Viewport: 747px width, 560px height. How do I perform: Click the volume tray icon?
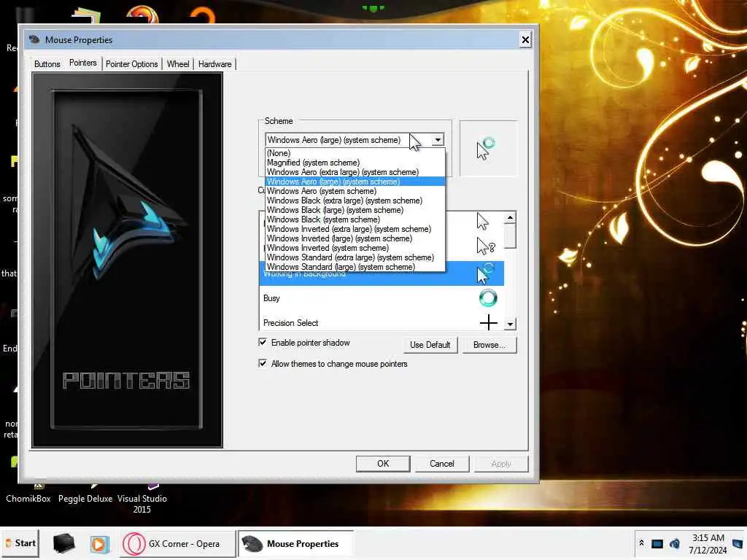[x=675, y=544]
